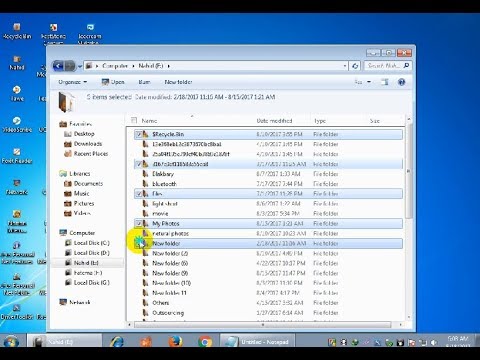Open Recent Places in navigation pane
Screen dimensions: 480x360
coord(91,154)
